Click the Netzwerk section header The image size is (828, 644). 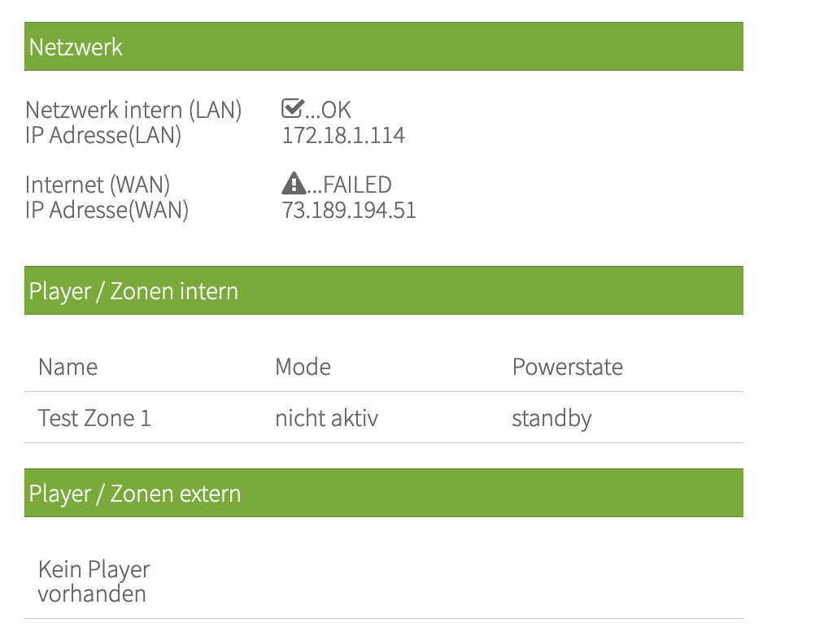[76, 47]
